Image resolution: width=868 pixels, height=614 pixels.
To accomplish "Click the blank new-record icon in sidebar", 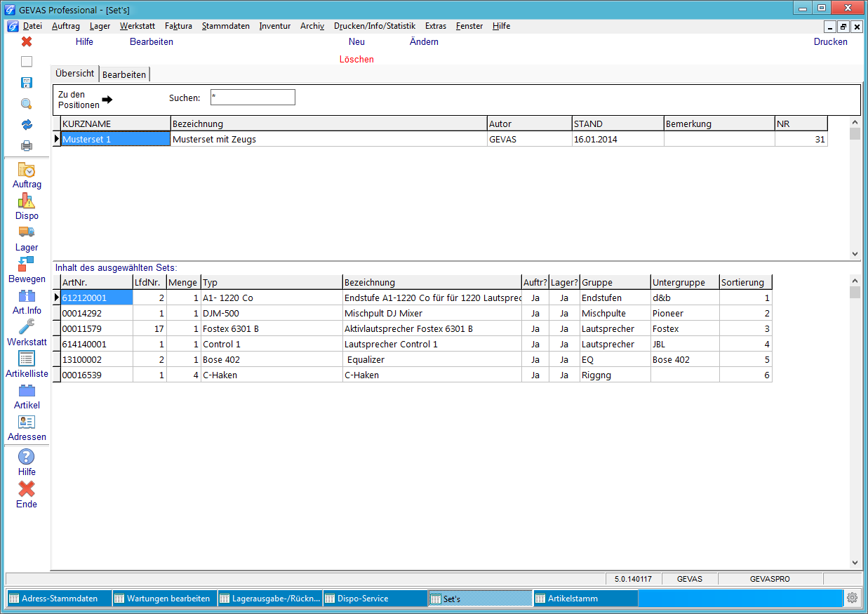I will coord(27,62).
